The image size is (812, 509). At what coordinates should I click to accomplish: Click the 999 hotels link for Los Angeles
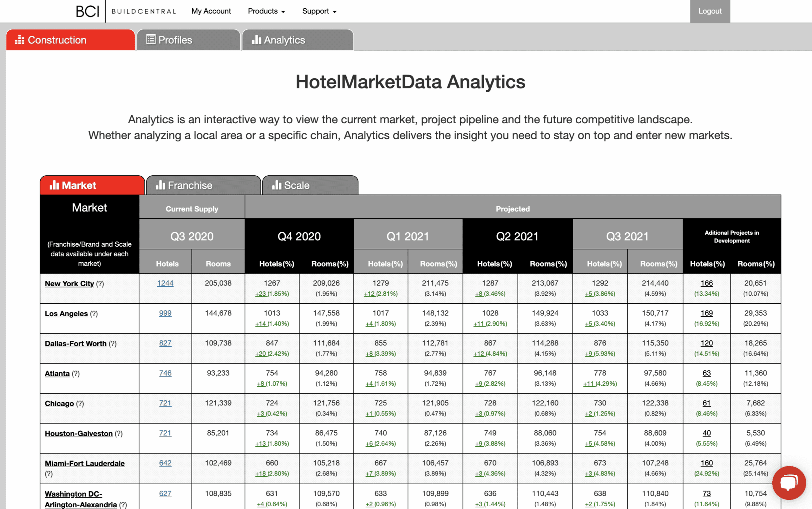(x=165, y=313)
